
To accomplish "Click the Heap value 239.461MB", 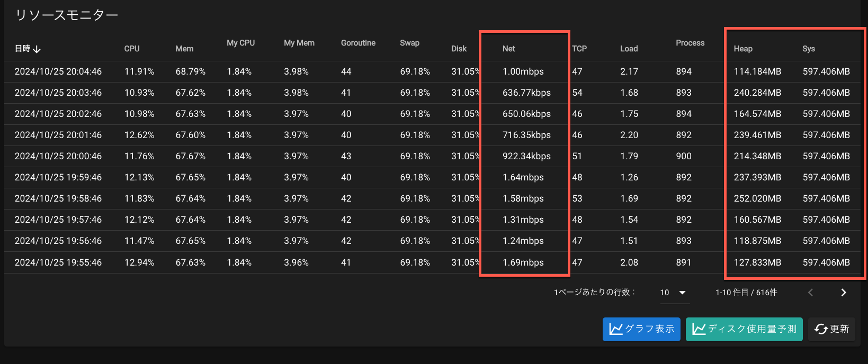I will 757,135.
